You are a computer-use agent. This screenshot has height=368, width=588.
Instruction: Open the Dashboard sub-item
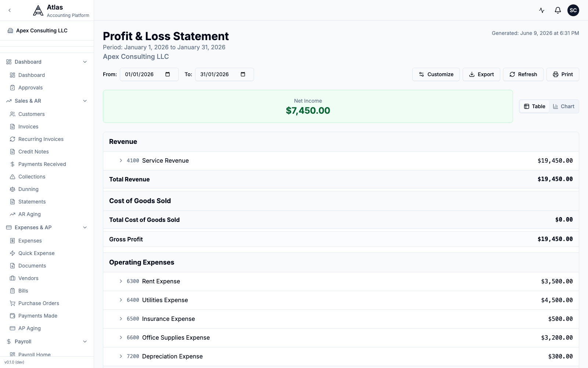coord(32,75)
